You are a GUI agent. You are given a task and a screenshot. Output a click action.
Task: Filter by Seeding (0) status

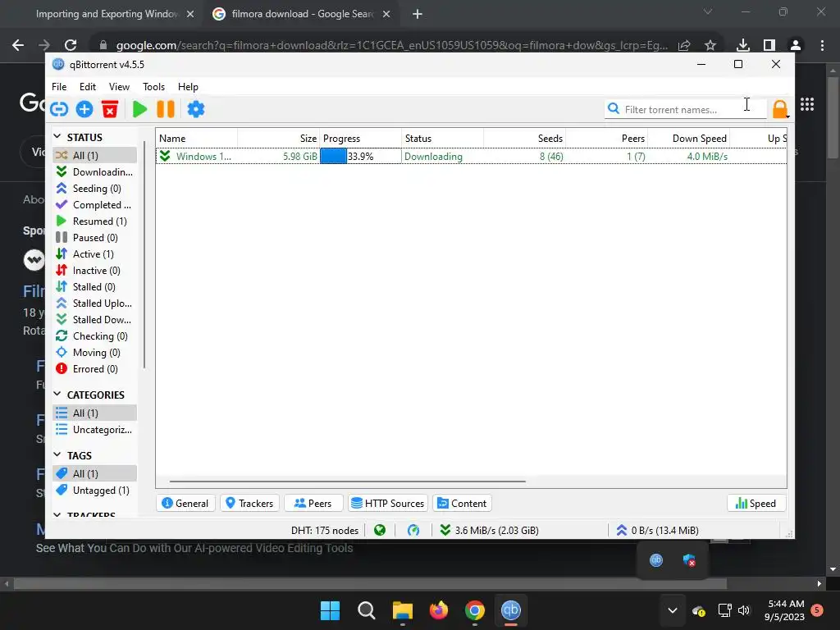[x=95, y=189]
